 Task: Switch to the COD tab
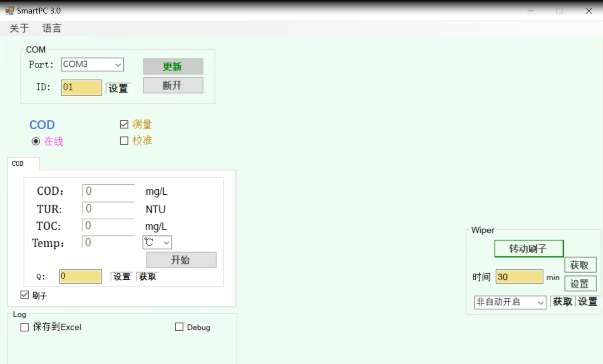click(18, 164)
